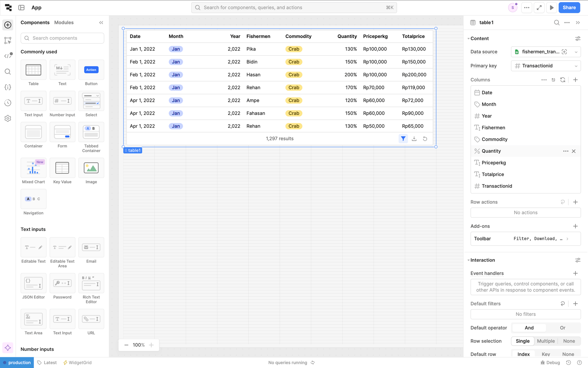Screen dimensions: 588x368
Task: Open the history clock icon
Action: [8, 103]
